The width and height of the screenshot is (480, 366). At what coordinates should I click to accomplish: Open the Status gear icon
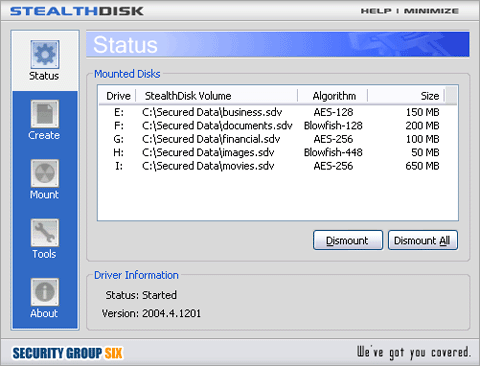pyautogui.click(x=45, y=54)
